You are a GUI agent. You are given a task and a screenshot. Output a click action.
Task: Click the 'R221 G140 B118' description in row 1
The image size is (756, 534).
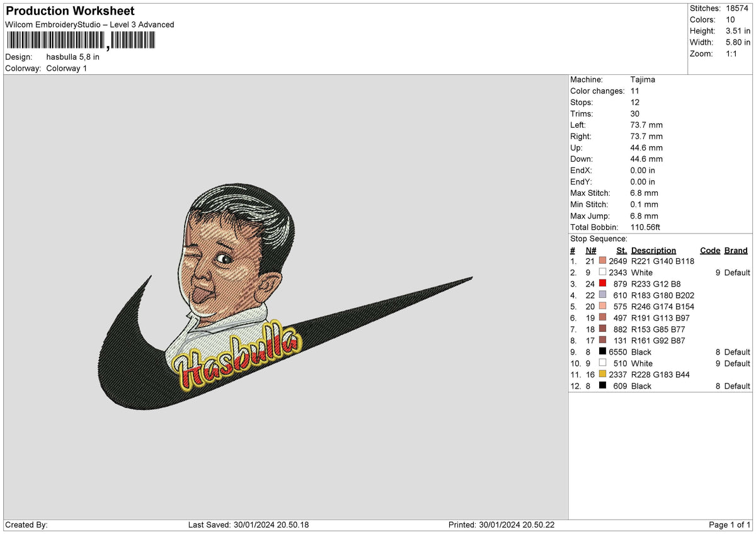tap(662, 261)
